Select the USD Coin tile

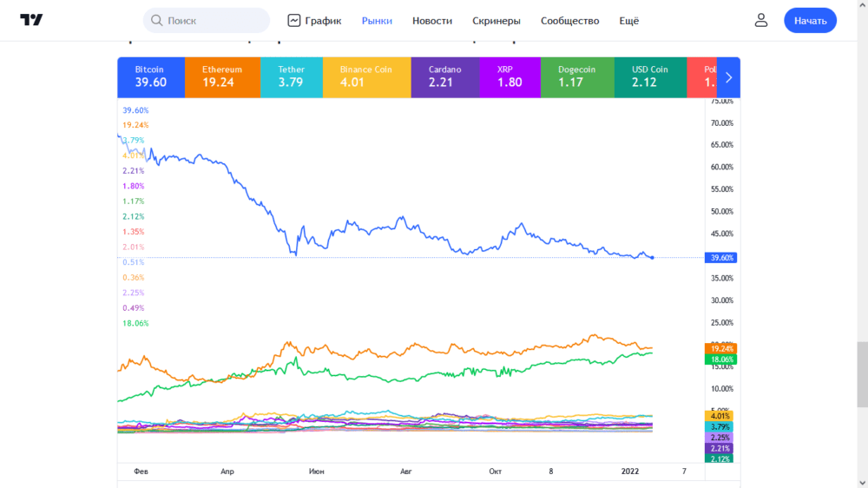pyautogui.click(x=649, y=77)
